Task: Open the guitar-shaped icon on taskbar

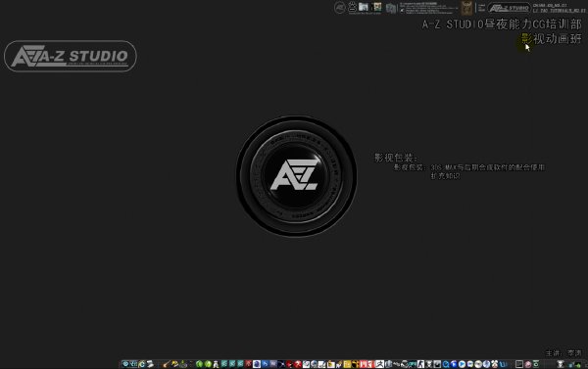Action: point(167,364)
